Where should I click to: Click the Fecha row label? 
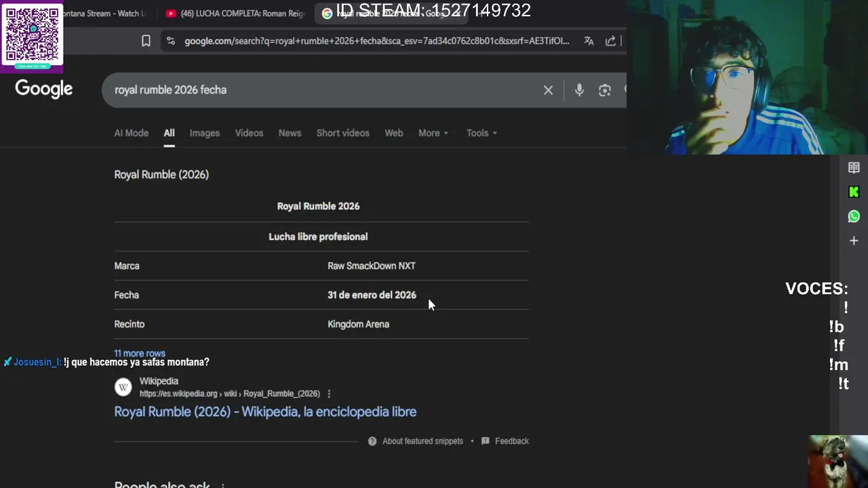pos(127,295)
